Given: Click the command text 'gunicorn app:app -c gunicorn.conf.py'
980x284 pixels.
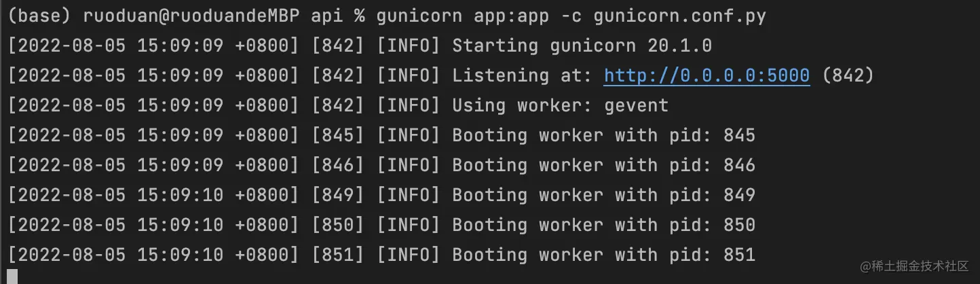Looking at the screenshot, I should (x=571, y=17).
